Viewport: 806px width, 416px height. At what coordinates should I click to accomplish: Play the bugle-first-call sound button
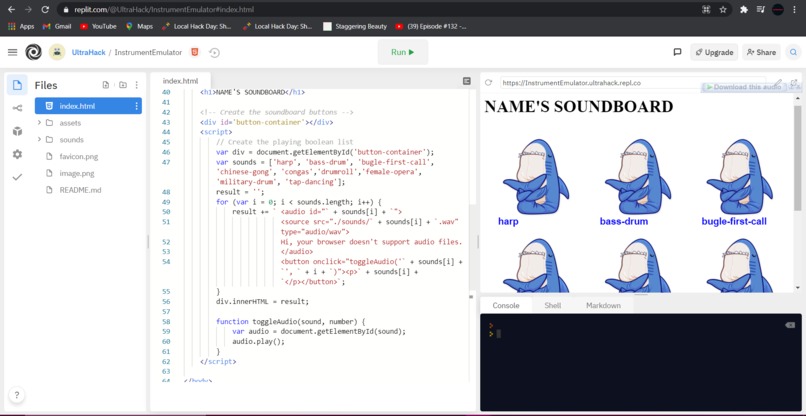739,183
